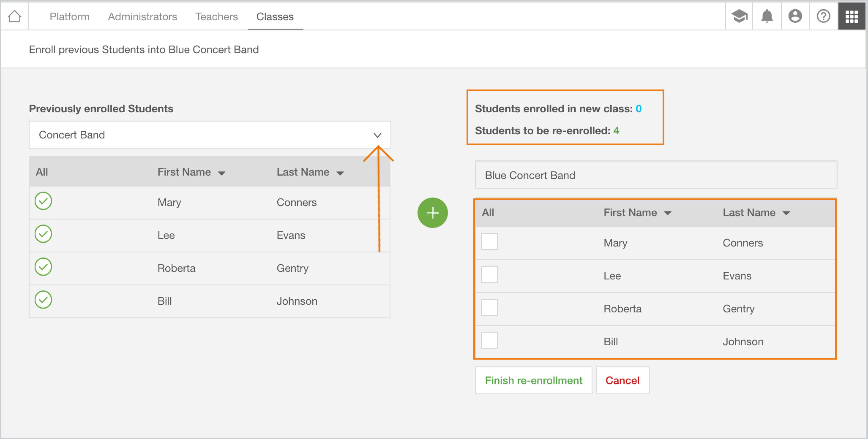Click Johnson last name in Blue Concert Band list
Screen dimensions: 868x439
pyautogui.click(x=743, y=342)
